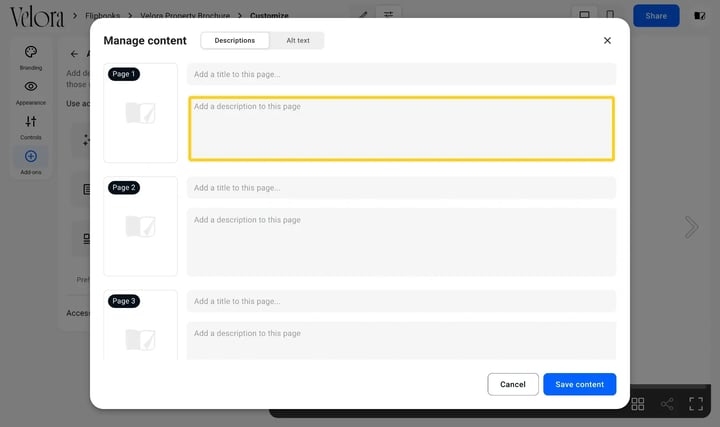
Task: Click the Page 2 description field
Action: pyautogui.click(x=401, y=242)
